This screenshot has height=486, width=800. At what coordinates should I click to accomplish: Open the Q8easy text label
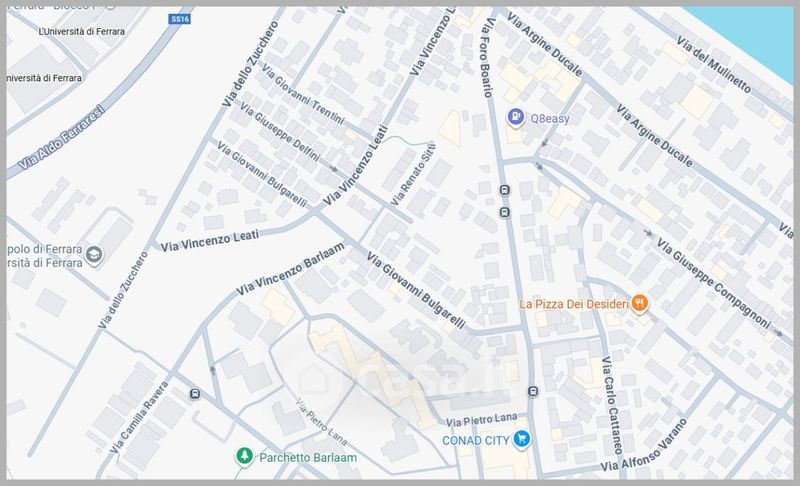click(549, 118)
